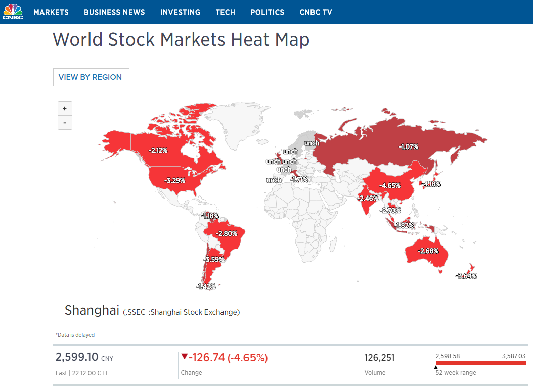This screenshot has width=533, height=392.
Task: Click the CNBC peacock logo
Action: [x=13, y=12]
